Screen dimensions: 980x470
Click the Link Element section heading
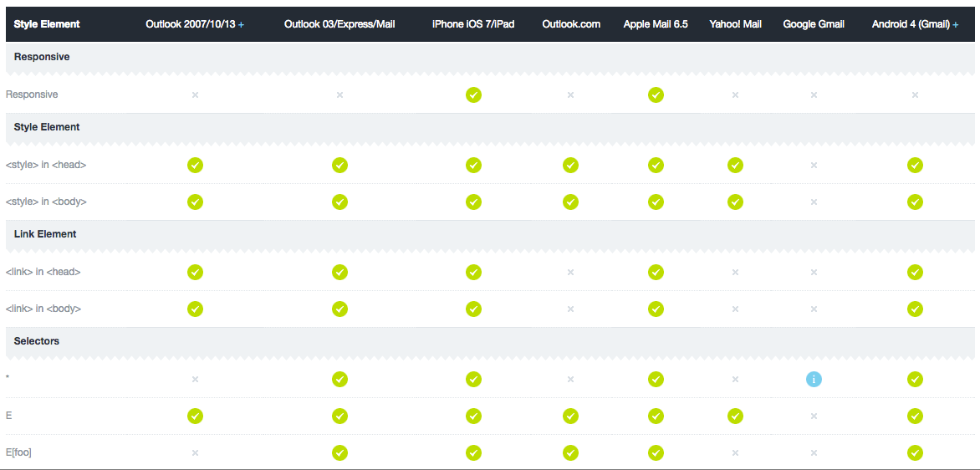[45, 234]
